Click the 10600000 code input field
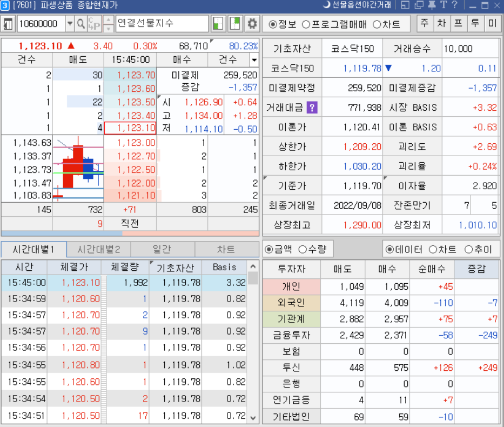This screenshot has width=504, height=427. (42, 24)
